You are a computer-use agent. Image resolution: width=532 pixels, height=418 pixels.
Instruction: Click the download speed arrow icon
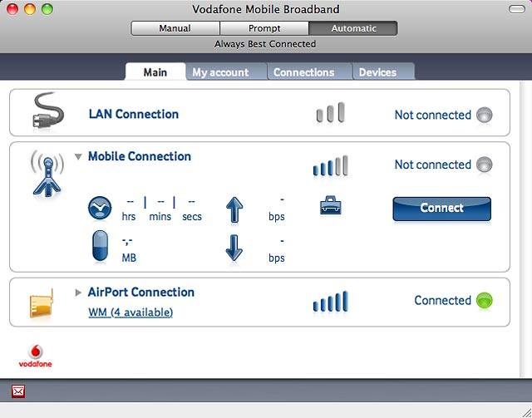(234, 248)
